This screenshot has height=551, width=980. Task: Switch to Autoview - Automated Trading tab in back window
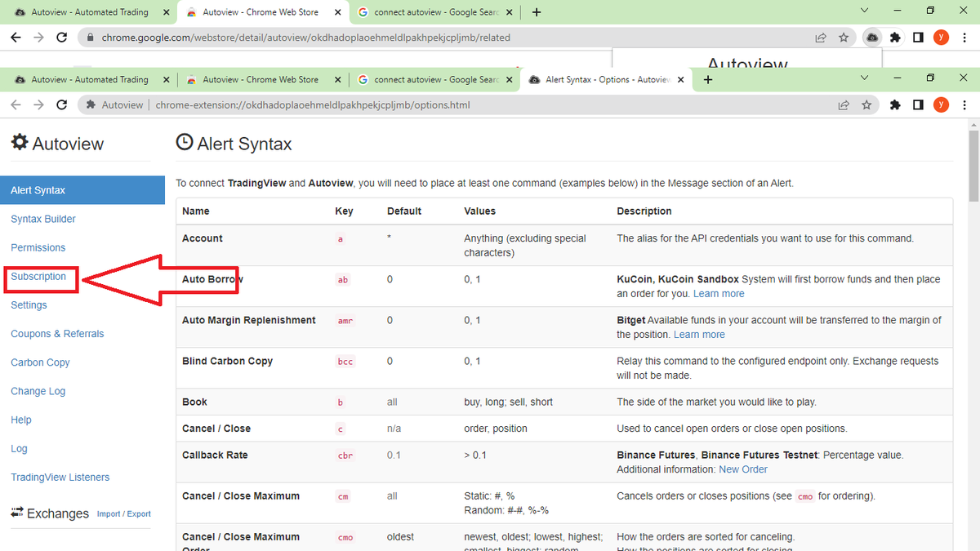(x=90, y=12)
